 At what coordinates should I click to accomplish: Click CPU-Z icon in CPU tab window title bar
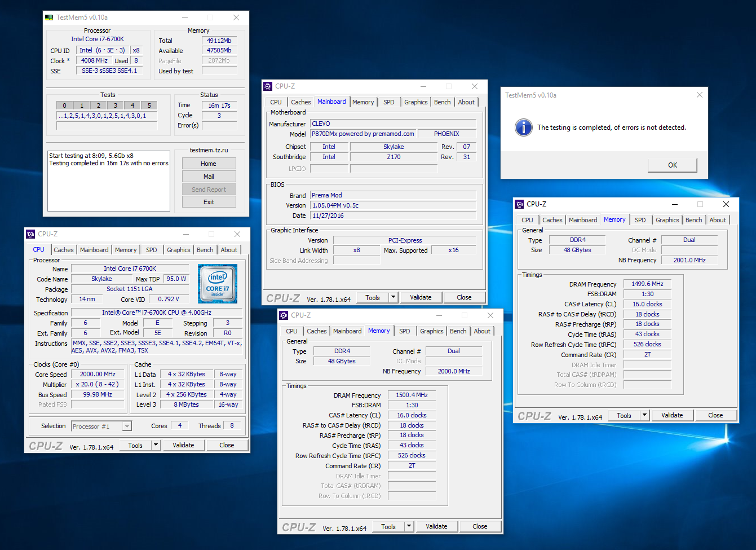pyautogui.click(x=30, y=234)
